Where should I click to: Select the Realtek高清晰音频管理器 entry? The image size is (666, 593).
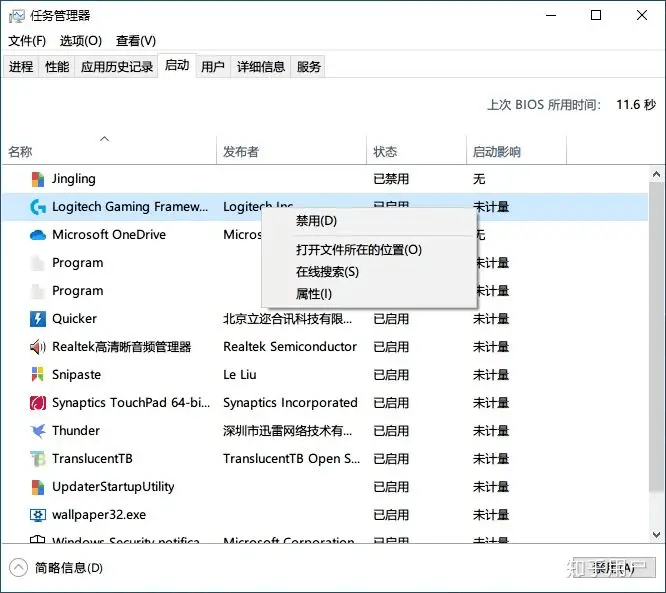pyautogui.click(x=121, y=347)
